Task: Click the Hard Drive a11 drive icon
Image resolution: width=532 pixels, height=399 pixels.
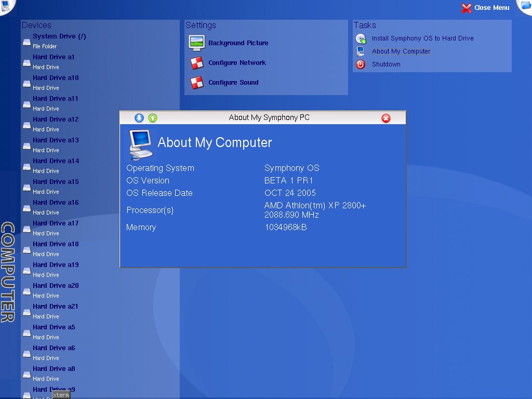Action: coord(27,104)
